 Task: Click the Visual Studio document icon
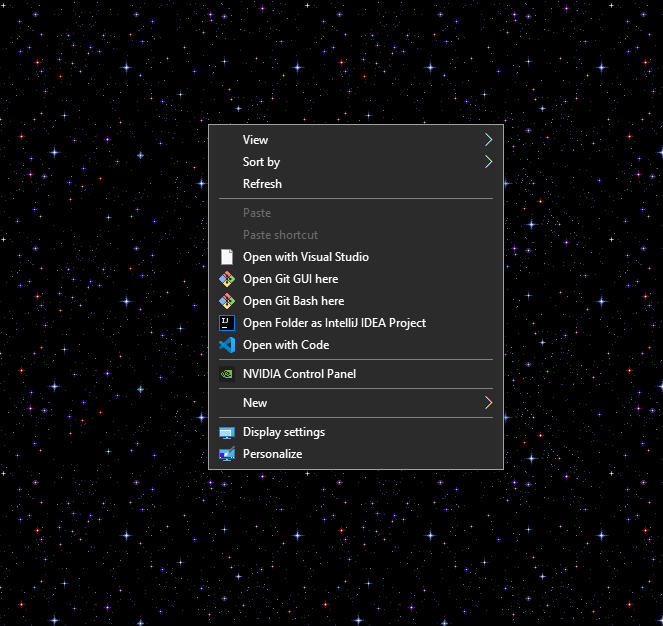[227, 257]
